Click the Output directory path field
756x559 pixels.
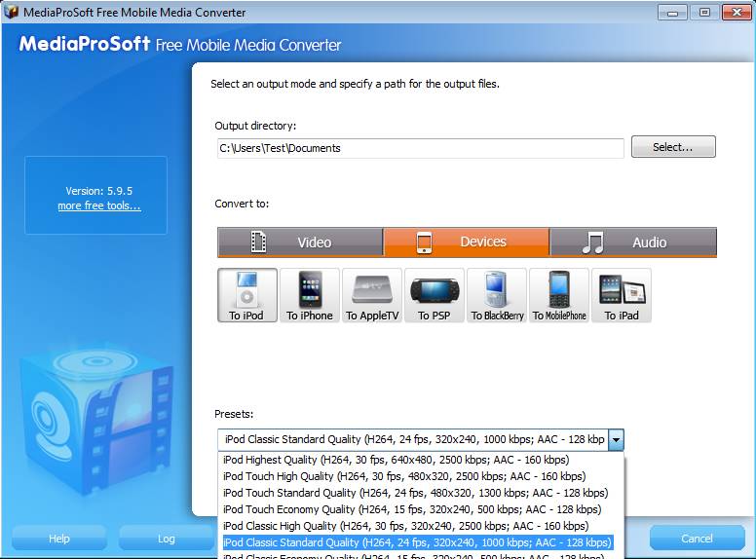click(x=419, y=148)
